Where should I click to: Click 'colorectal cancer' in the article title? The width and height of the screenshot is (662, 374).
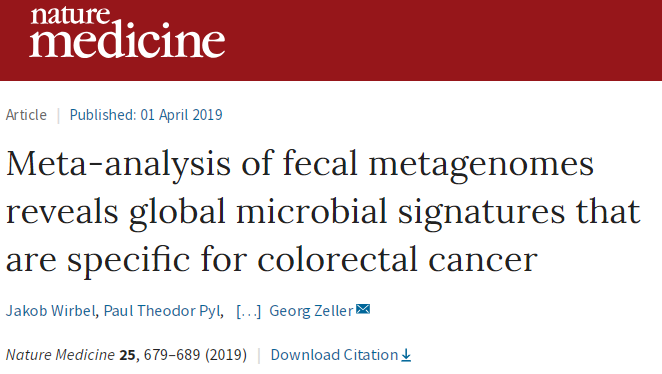(397, 260)
